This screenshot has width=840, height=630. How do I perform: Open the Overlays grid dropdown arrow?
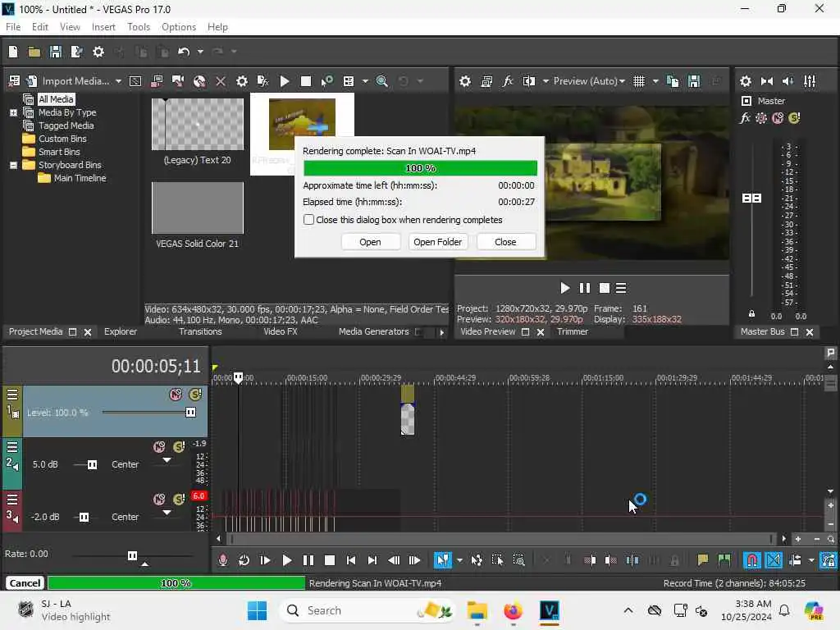(x=655, y=81)
